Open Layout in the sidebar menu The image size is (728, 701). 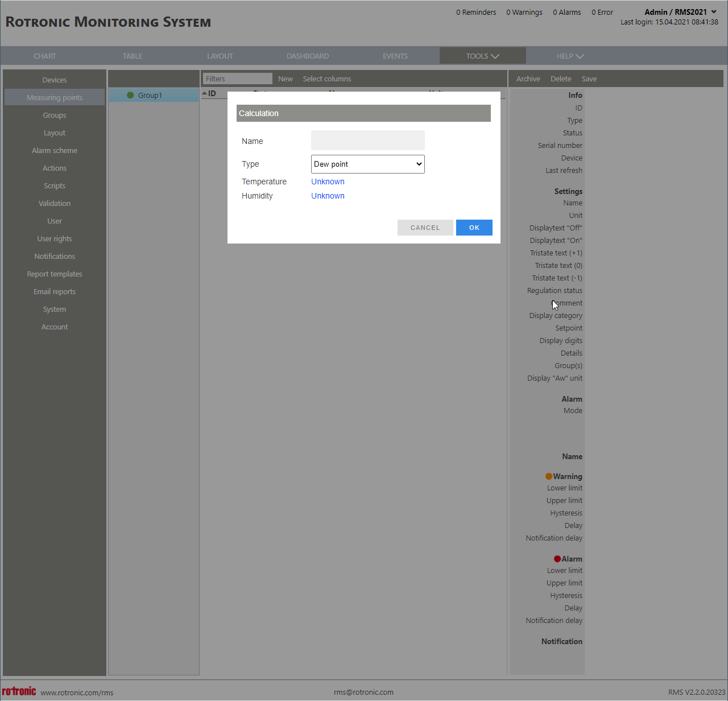(55, 133)
